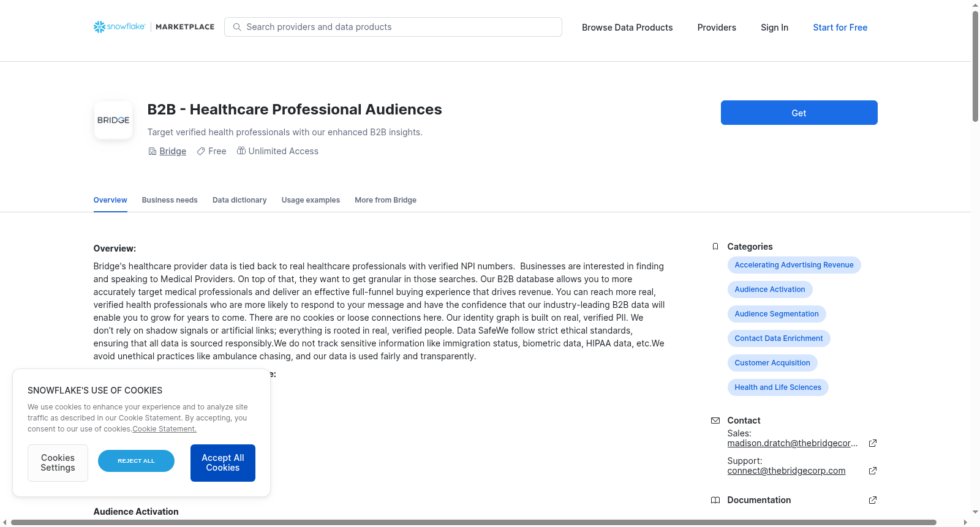Click the blue Get button

coord(799,113)
